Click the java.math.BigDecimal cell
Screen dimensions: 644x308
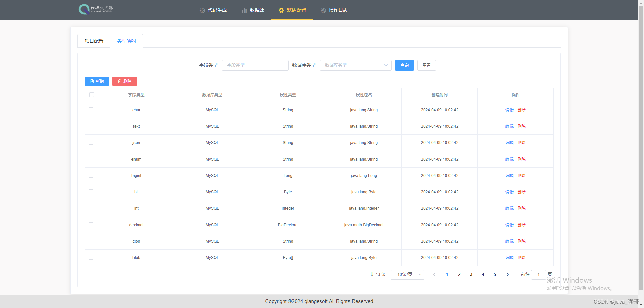pos(364,225)
